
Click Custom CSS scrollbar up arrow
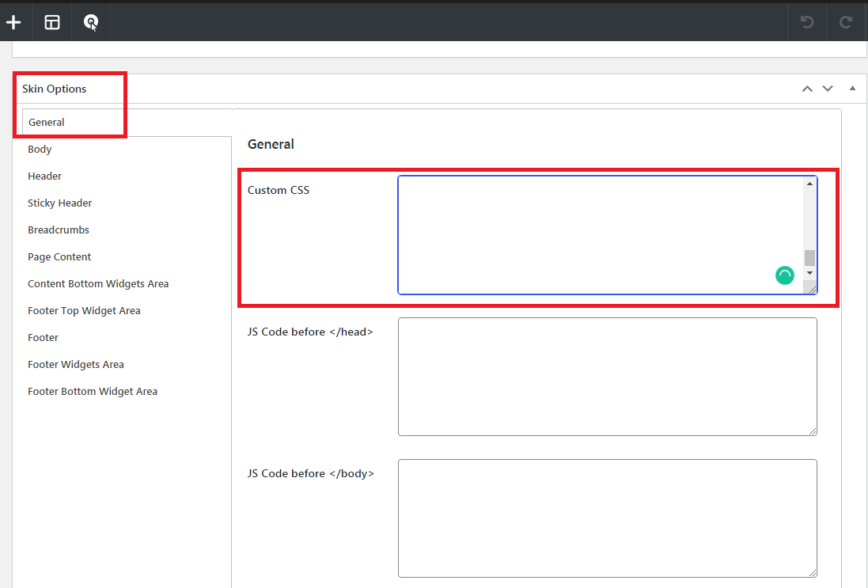tap(810, 184)
